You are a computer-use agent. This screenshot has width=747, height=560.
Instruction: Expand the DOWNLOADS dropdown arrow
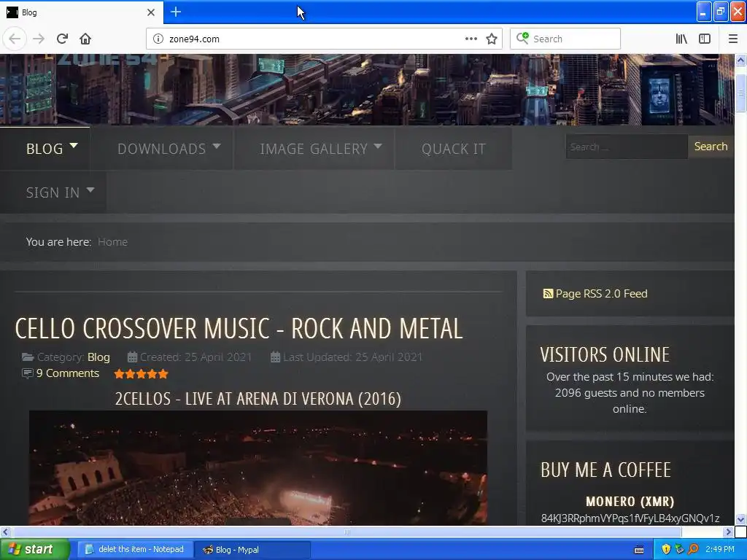point(217,146)
